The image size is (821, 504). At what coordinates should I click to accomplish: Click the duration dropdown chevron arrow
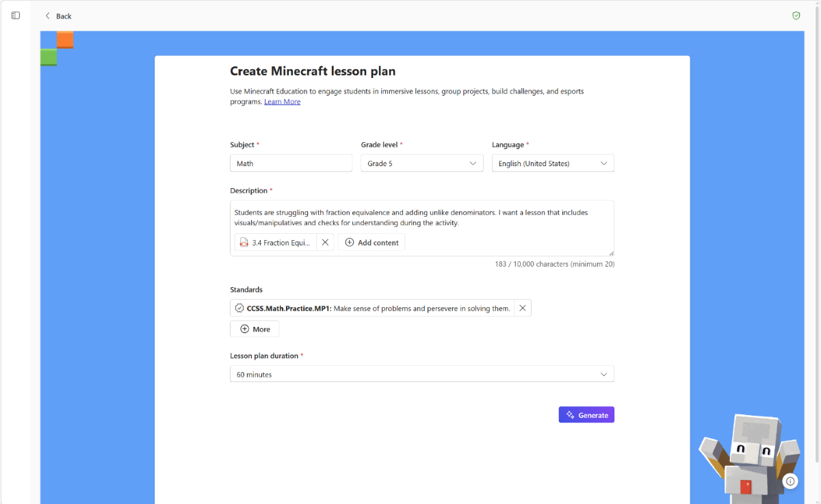[x=603, y=374]
